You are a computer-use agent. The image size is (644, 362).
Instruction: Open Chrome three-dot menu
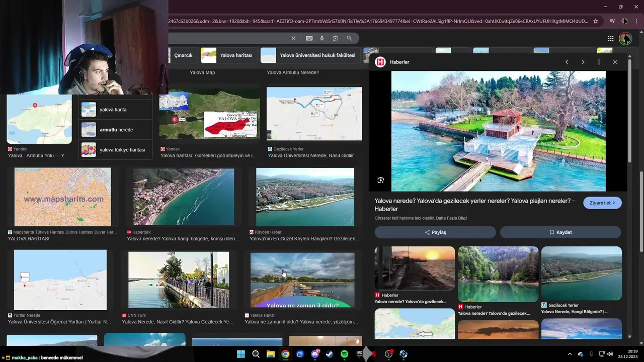[635, 21]
